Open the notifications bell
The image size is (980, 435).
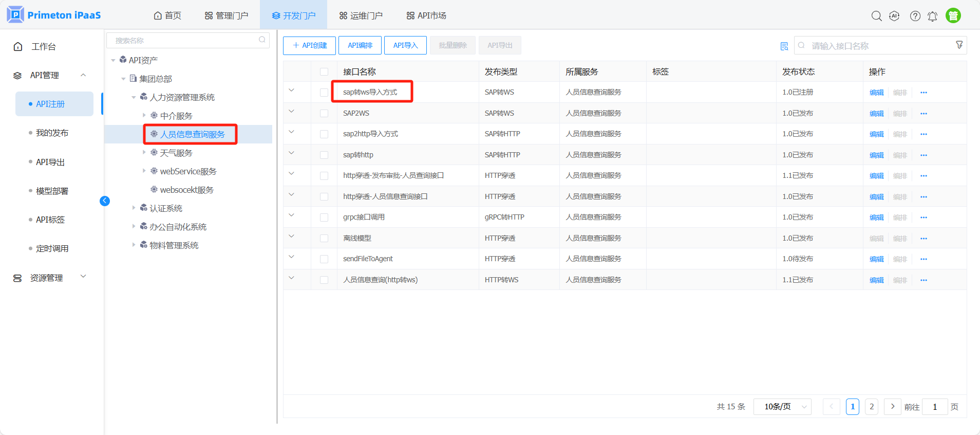tap(932, 16)
